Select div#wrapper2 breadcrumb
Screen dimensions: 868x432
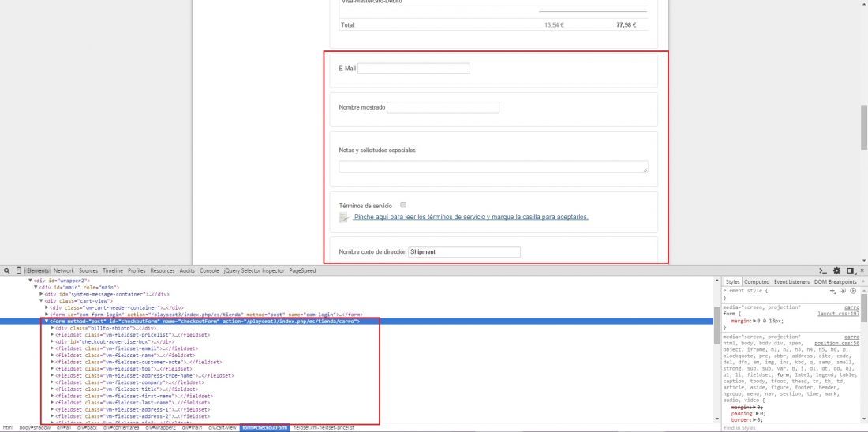(x=160, y=428)
